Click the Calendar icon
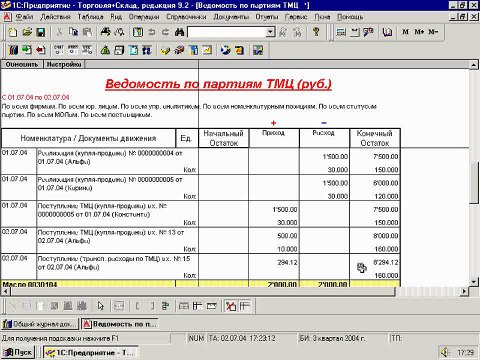 (355, 32)
